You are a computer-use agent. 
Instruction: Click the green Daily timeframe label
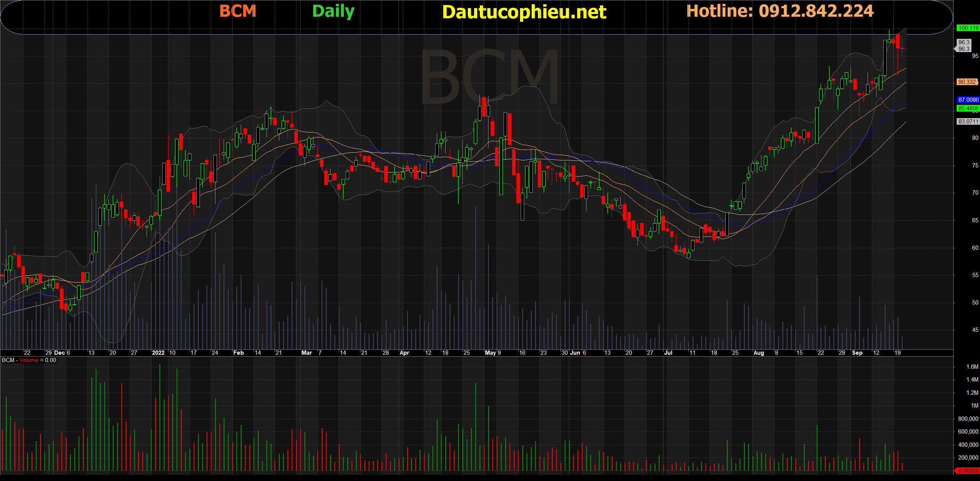tap(333, 11)
